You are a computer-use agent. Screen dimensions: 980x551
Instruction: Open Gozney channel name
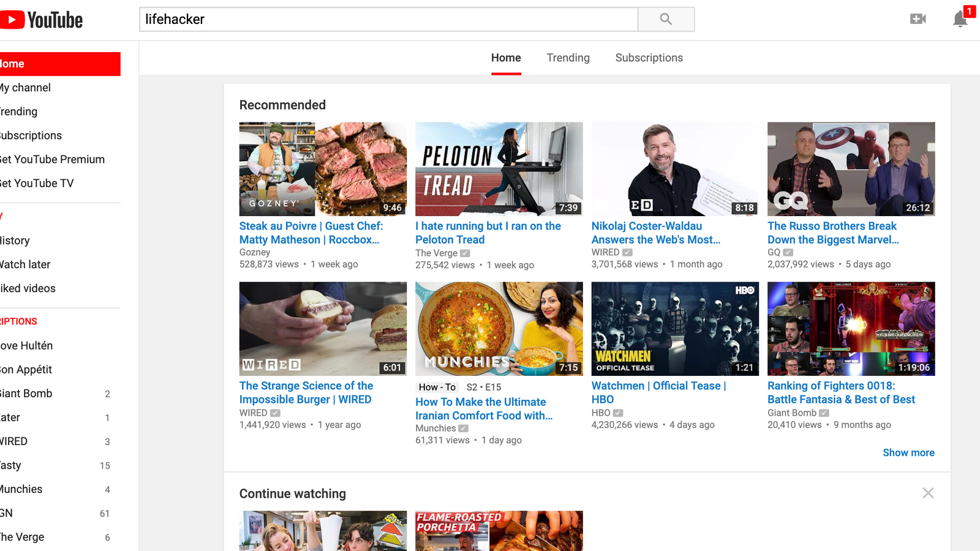[x=255, y=252]
